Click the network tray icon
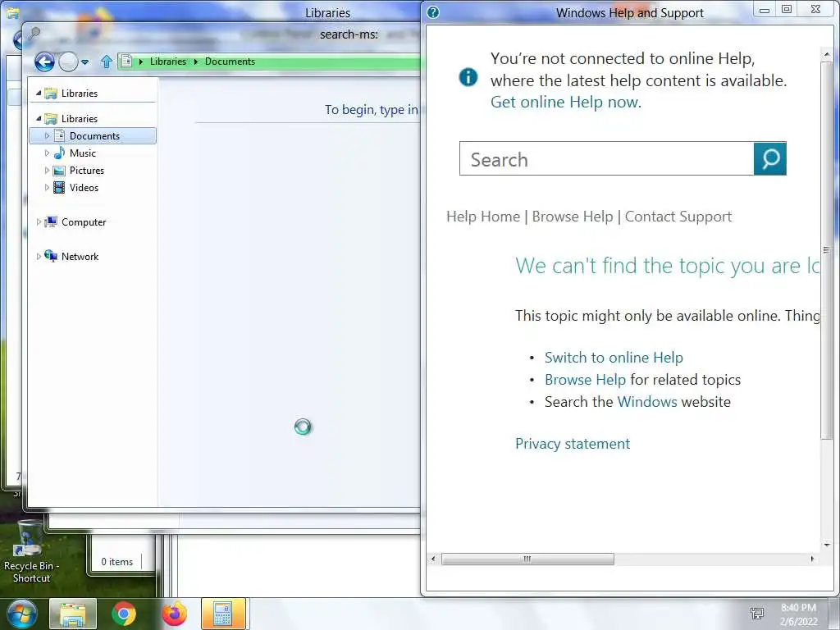840x630 pixels. [x=757, y=614]
